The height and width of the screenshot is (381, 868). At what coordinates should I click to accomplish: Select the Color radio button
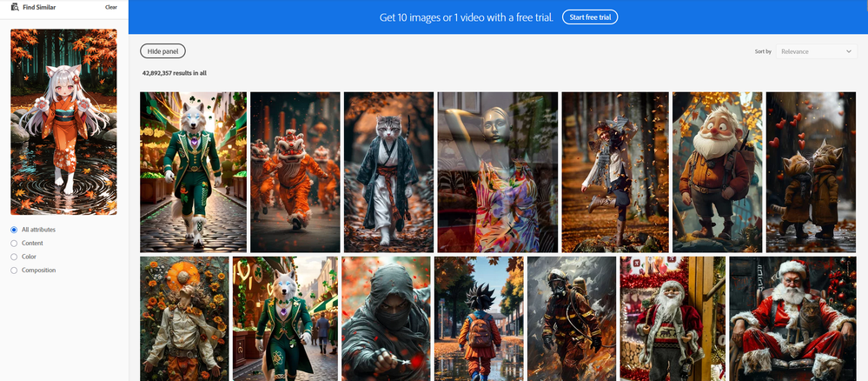point(14,257)
